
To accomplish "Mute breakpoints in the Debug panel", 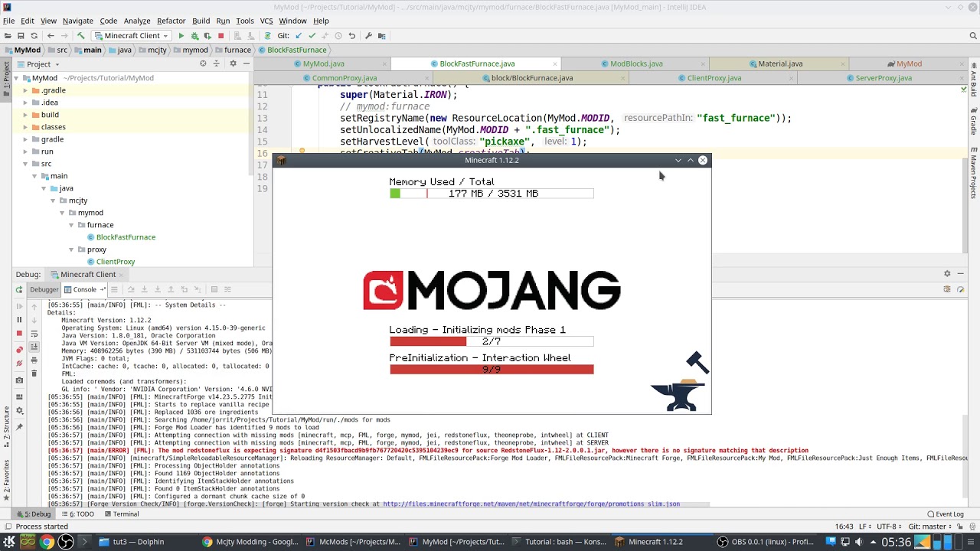I will pos(19,364).
